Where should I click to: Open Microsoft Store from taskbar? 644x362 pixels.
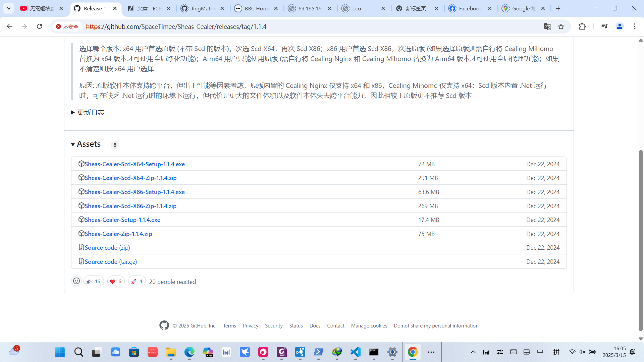click(134, 352)
